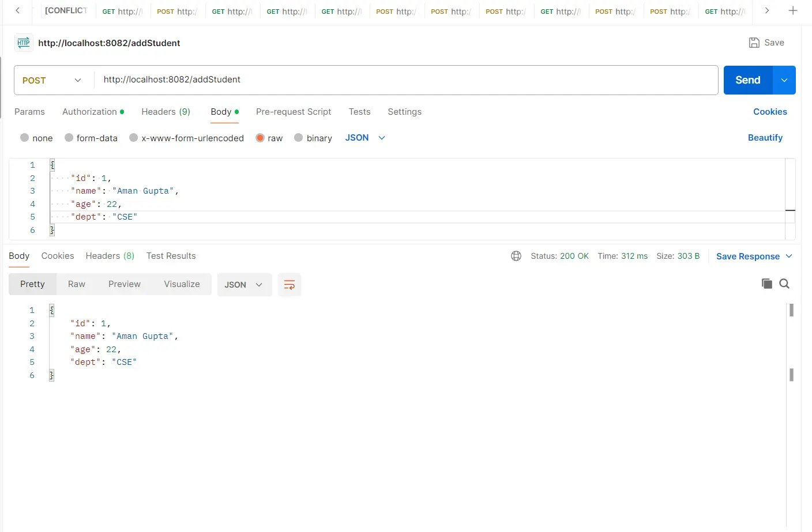
Task: Click the network globe icon near Status
Action: [x=516, y=256]
